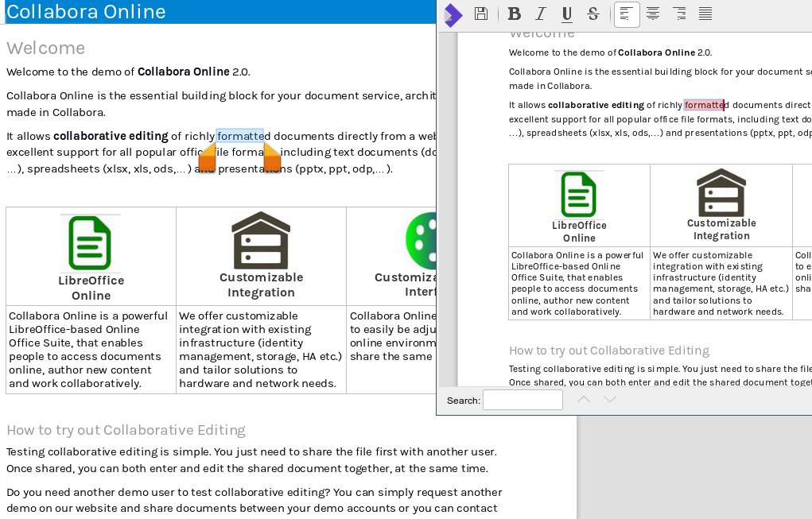The width and height of the screenshot is (812, 519).
Task: Click bold "collaborative editing" text in left window
Action: point(111,136)
